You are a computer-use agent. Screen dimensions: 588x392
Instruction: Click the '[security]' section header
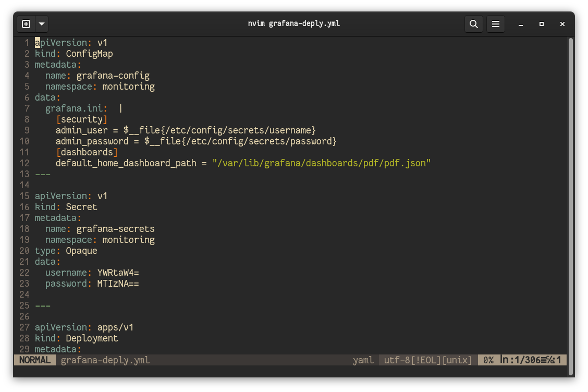click(81, 119)
